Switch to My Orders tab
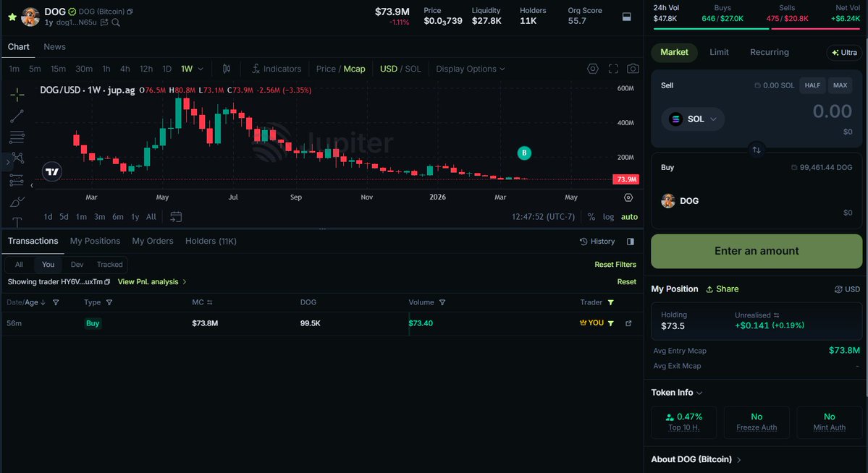Image resolution: width=868 pixels, height=473 pixels. pos(152,242)
